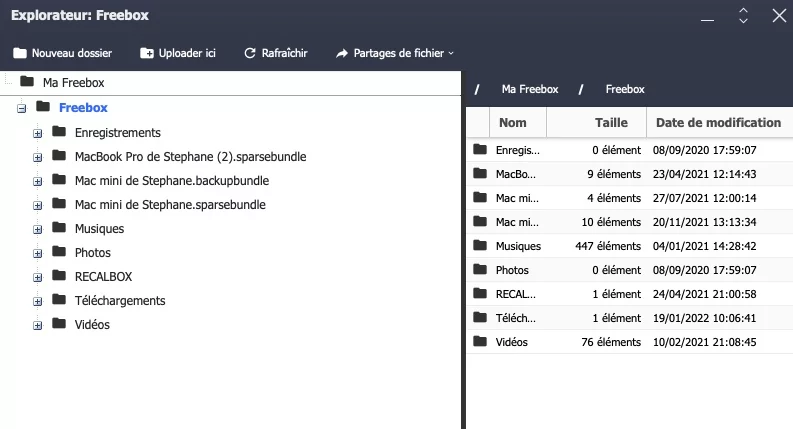793x429 pixels.
Task: Click folder icon in Photos list row
Action: (480, 269)
